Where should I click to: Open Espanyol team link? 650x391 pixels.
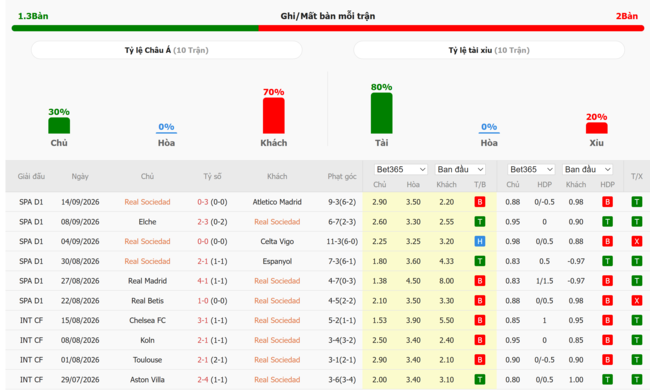point(277,261)
